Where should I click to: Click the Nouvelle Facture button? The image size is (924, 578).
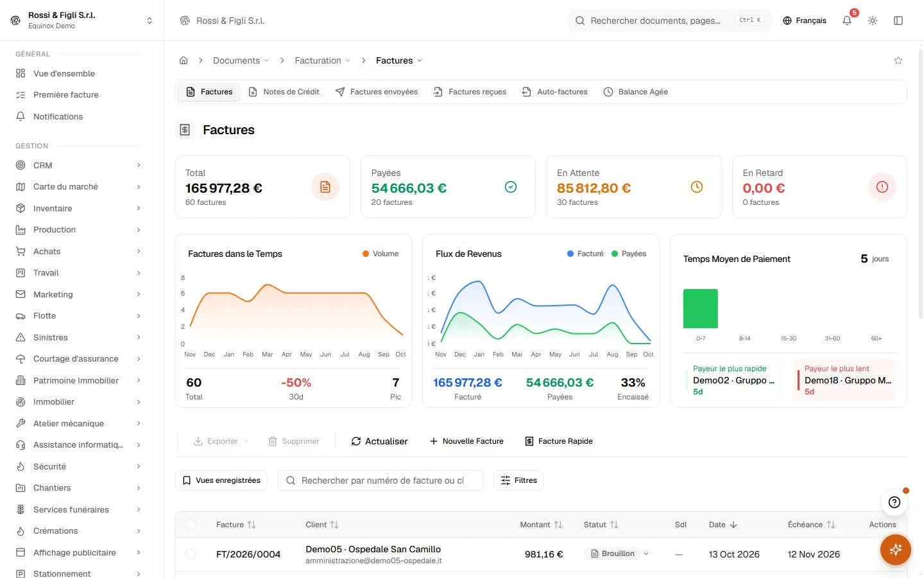click(466, 441)
